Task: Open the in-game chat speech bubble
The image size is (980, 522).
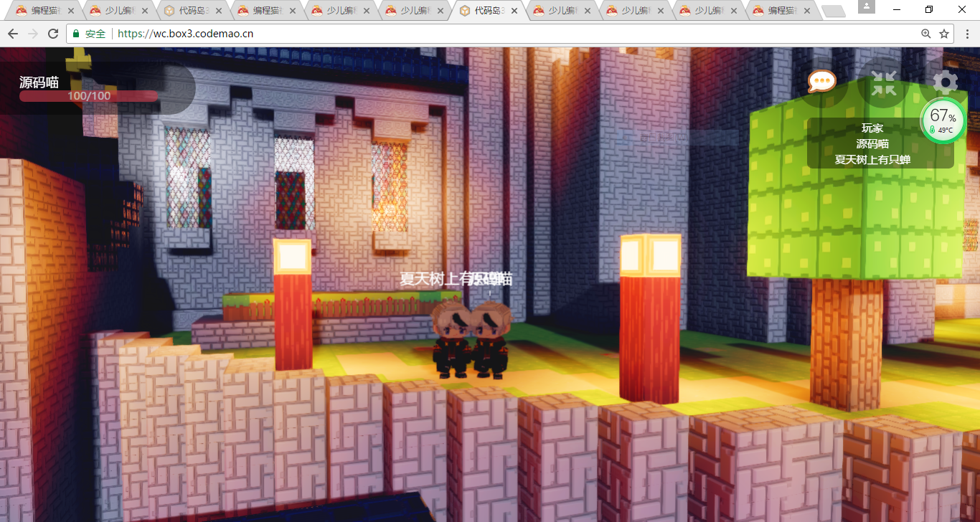Action: [x=822, y=82]
